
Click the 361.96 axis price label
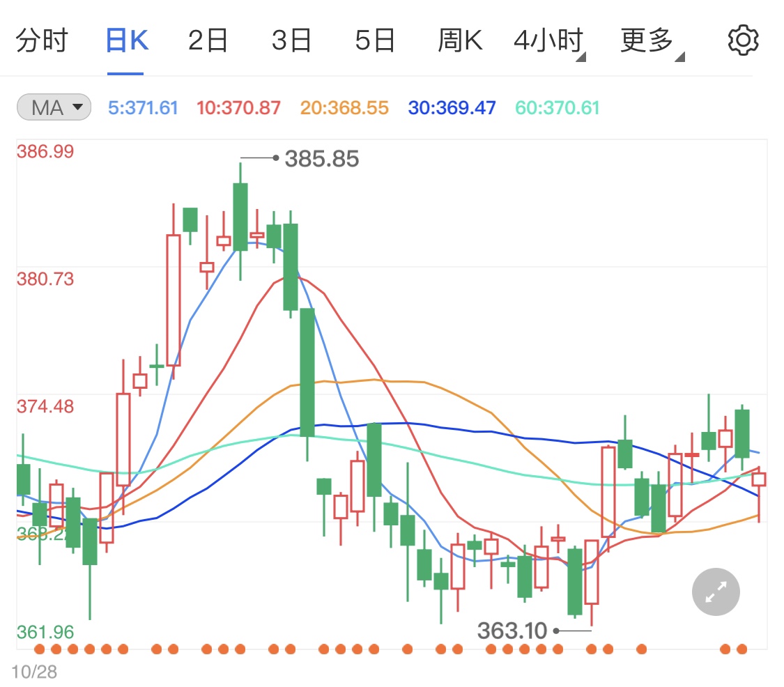pyautogui.click(x=45, y=633)
